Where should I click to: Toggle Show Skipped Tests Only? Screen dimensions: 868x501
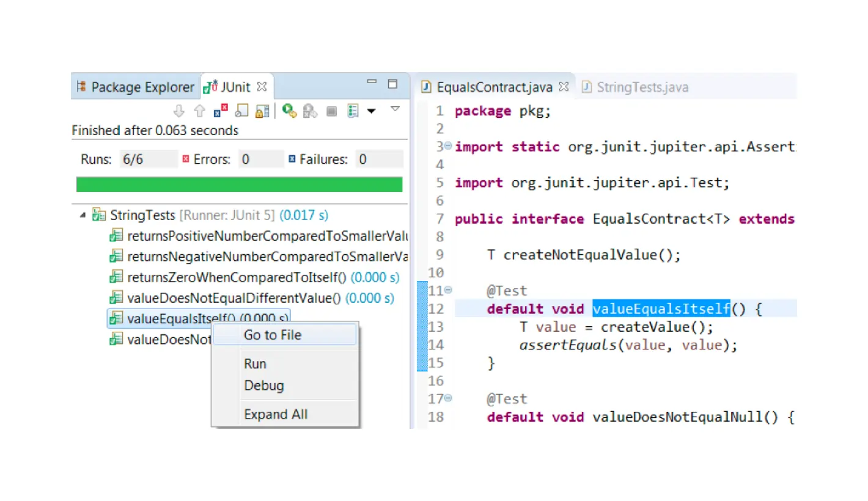241,111
